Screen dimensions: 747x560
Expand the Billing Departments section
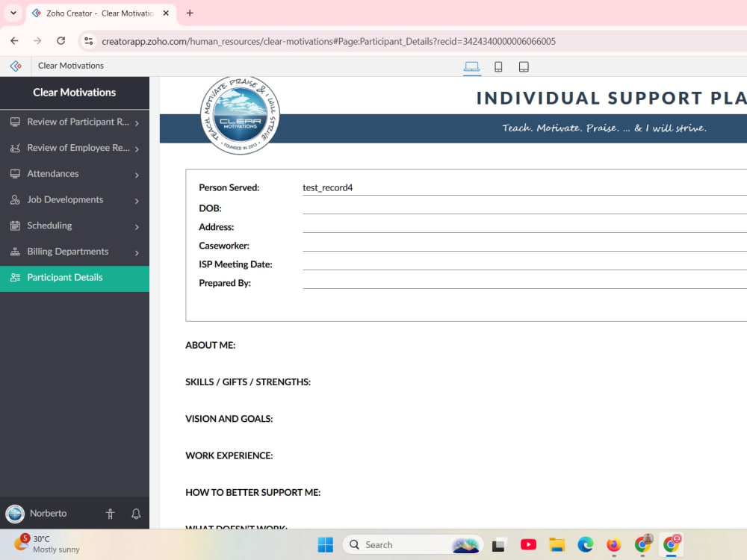point(137,253)
